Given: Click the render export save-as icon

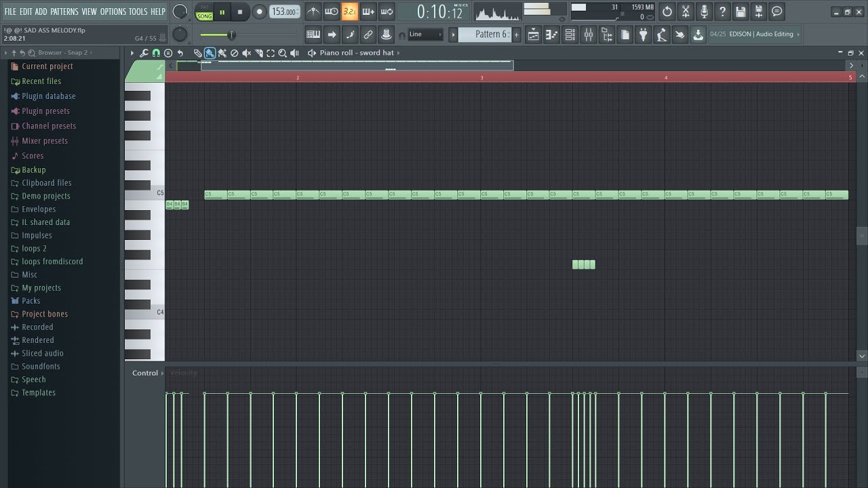Looking at the screenshot, I should coord(759,12).
